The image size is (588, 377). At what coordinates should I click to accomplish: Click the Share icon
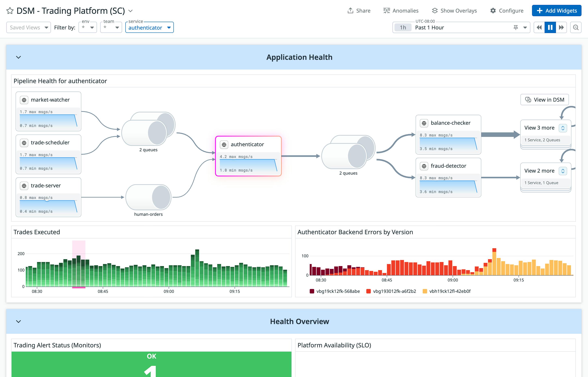pyautogui.click(x=350, y=11)
